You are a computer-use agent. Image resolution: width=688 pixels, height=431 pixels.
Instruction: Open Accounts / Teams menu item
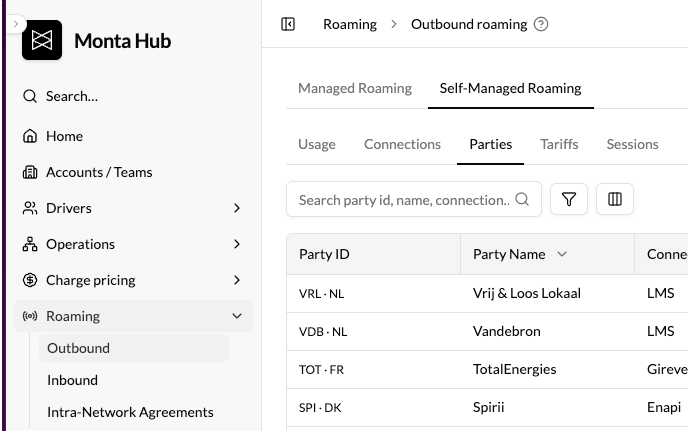[99, 172]
